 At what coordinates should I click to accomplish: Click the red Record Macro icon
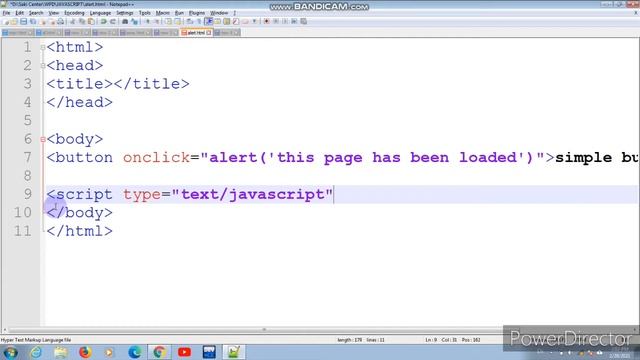click(266, 21)
